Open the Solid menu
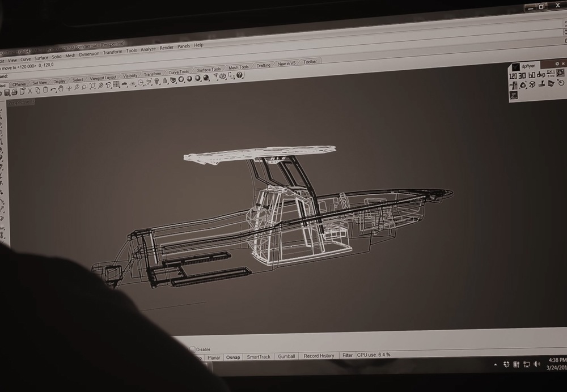 click(56, 57)
